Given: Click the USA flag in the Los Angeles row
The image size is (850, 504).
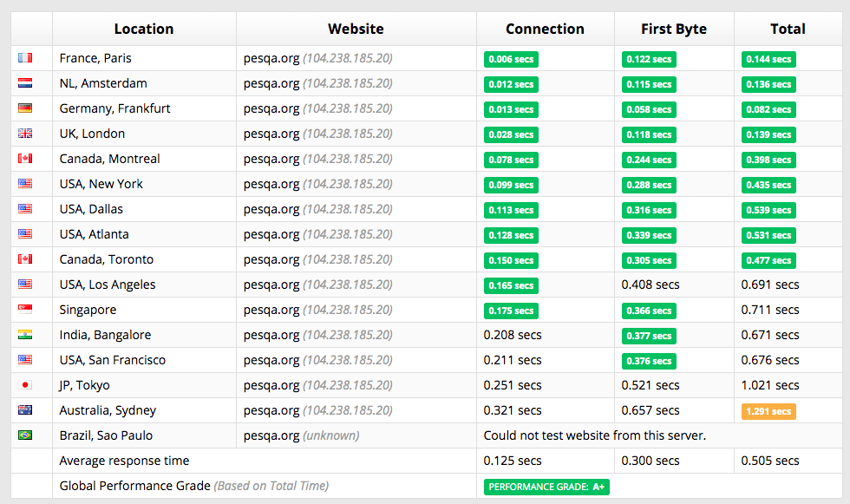Looking at the screenshot, I should tap(25, 284).
